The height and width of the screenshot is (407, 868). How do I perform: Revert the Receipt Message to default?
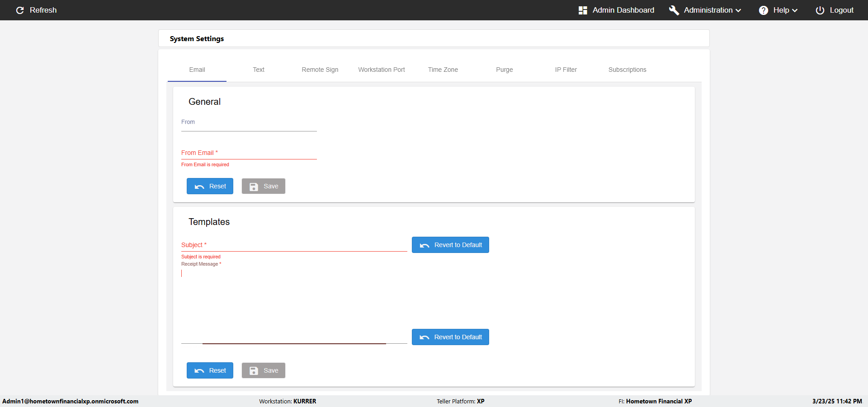coord(450,337)
